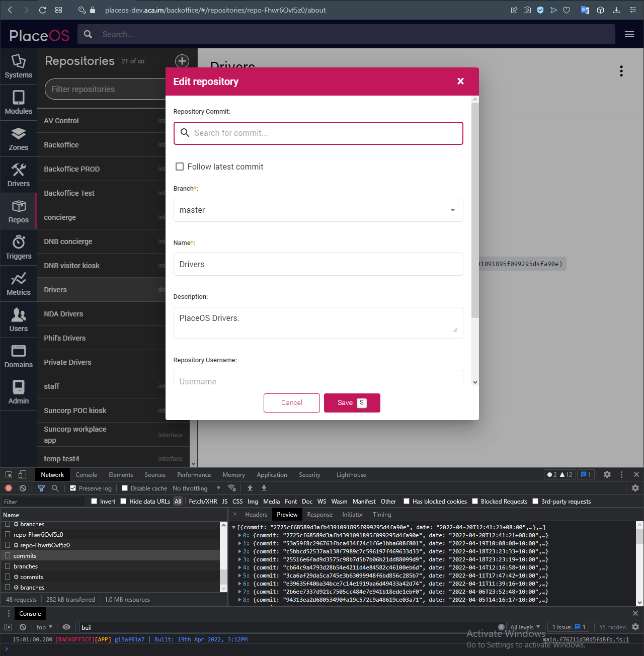Open the Metrics panel icon

[x=19, y=283]
